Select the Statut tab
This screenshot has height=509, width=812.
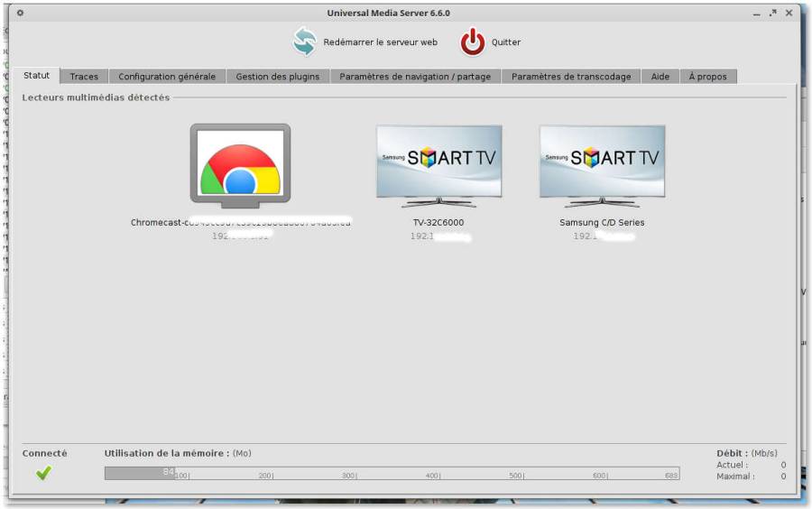click(x=36, y=76)
